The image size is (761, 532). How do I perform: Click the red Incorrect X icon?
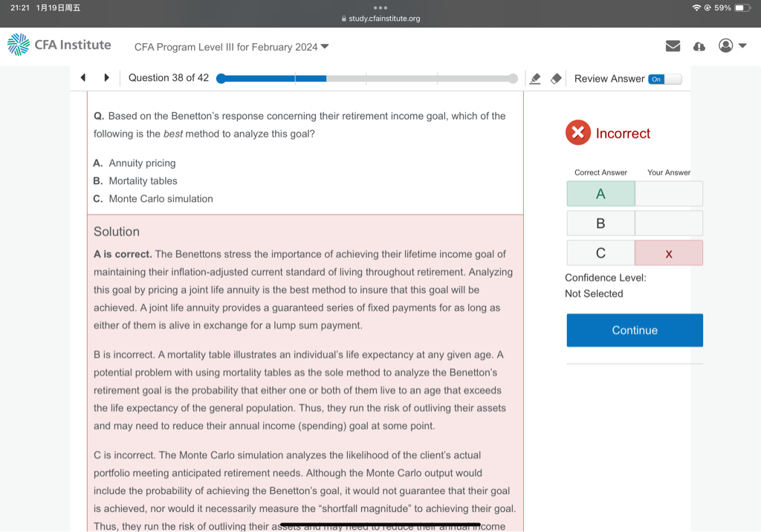tap(577, 133)
